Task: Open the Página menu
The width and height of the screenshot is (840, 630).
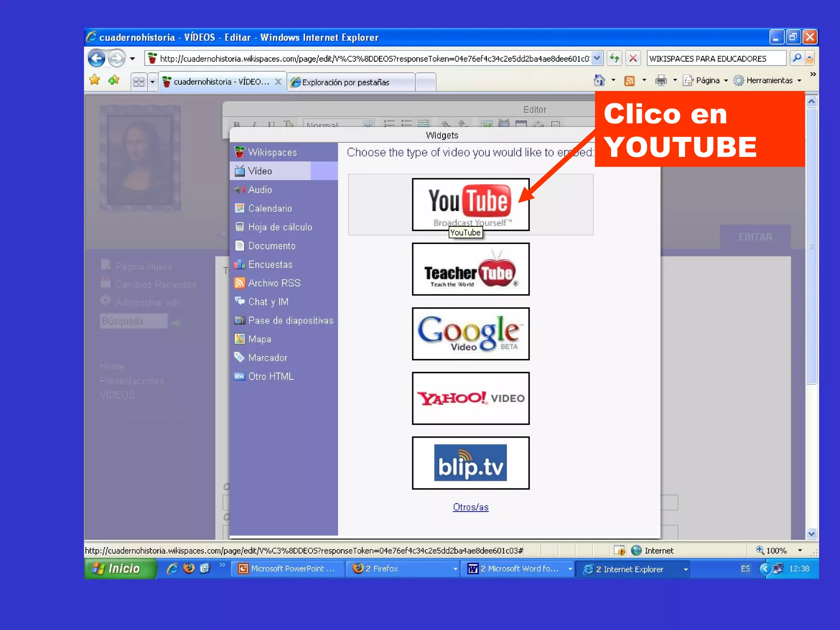Action: (705, 80)
